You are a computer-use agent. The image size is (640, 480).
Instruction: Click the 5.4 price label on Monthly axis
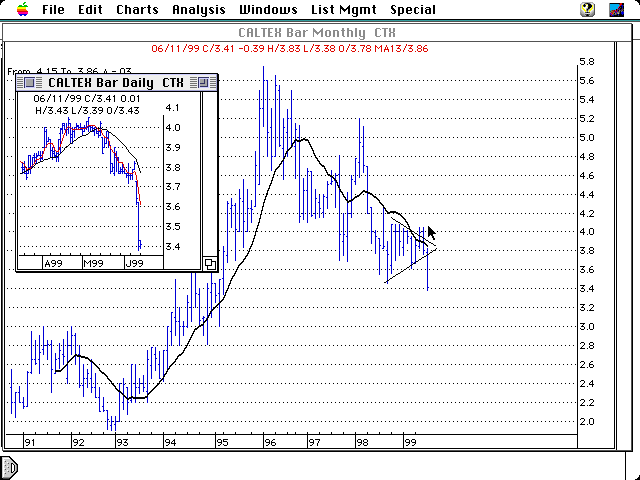tap(587, 100)
